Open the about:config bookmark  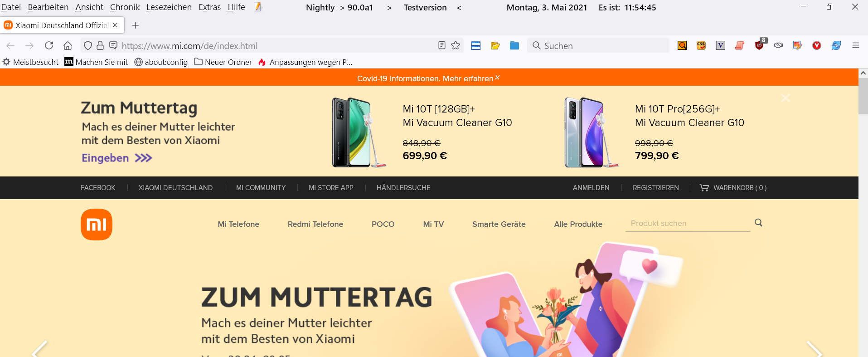point(161,62)
